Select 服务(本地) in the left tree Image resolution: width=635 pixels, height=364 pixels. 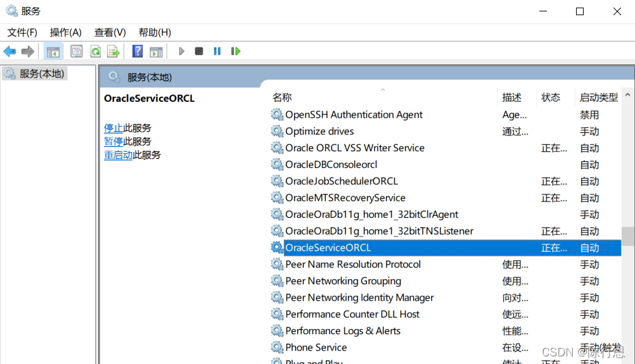(34, 73)
